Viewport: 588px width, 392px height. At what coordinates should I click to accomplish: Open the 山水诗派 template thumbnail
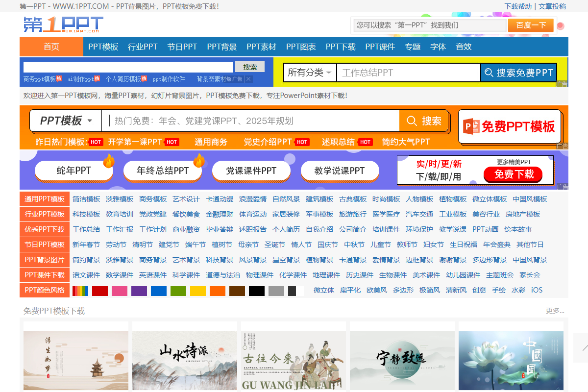[x=184, y=356]
